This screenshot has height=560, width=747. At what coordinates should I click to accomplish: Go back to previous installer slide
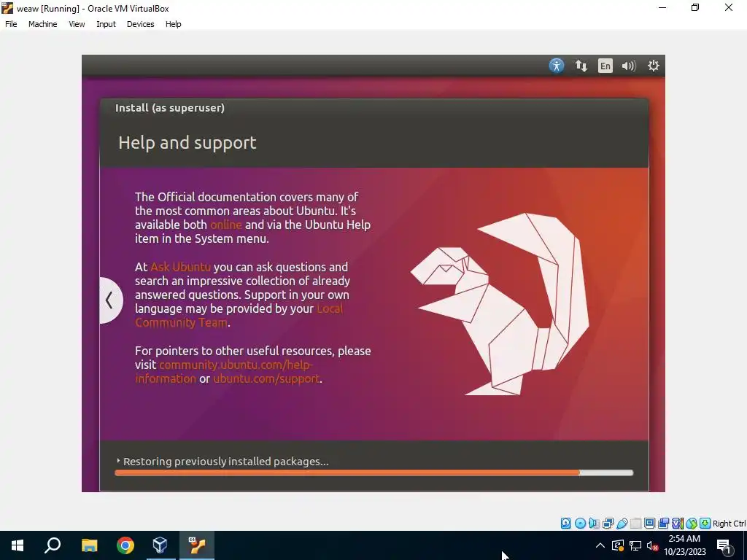click(109, 300)
